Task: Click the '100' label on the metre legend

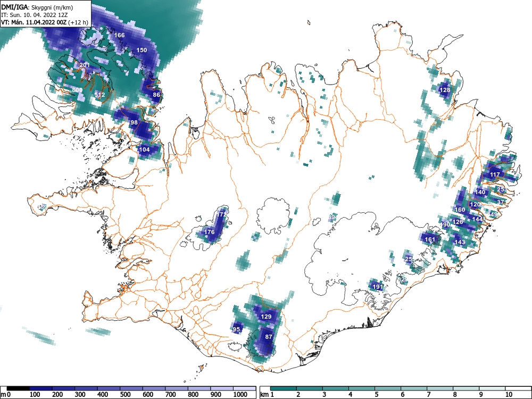Action: (x=35, y=394)
